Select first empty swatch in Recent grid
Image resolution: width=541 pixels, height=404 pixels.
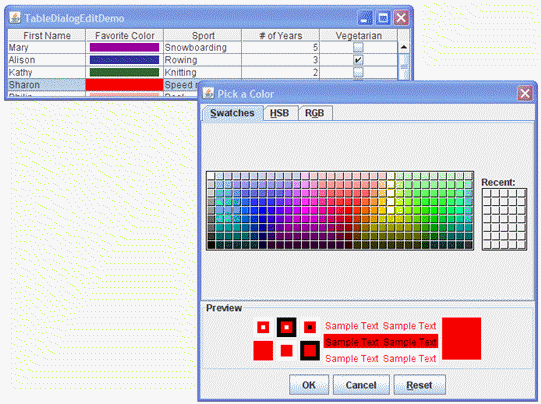pos(487,194)
